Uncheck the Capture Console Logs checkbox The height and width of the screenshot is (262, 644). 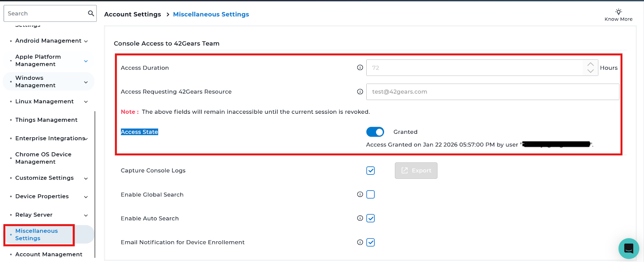[370, 170]
